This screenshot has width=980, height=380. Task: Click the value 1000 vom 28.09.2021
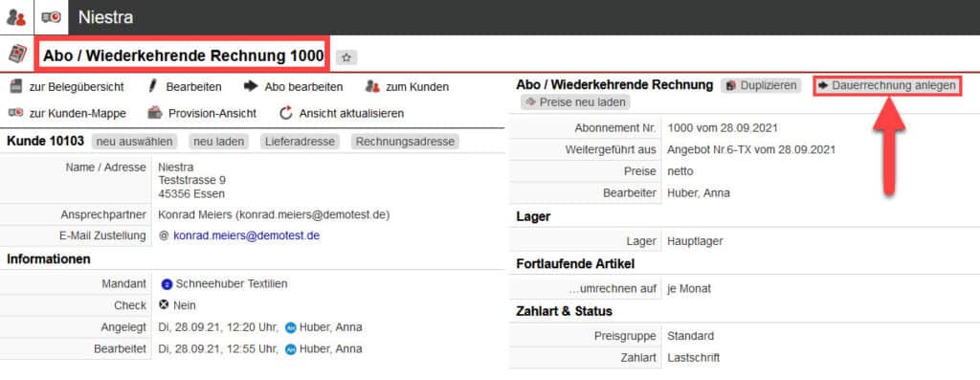tap(723, 128)
